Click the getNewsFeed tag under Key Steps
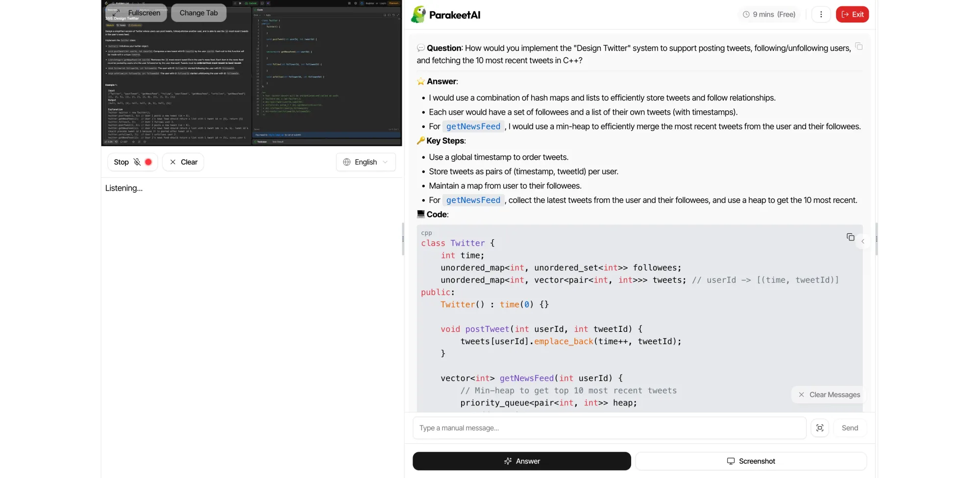 coord(473,200)
